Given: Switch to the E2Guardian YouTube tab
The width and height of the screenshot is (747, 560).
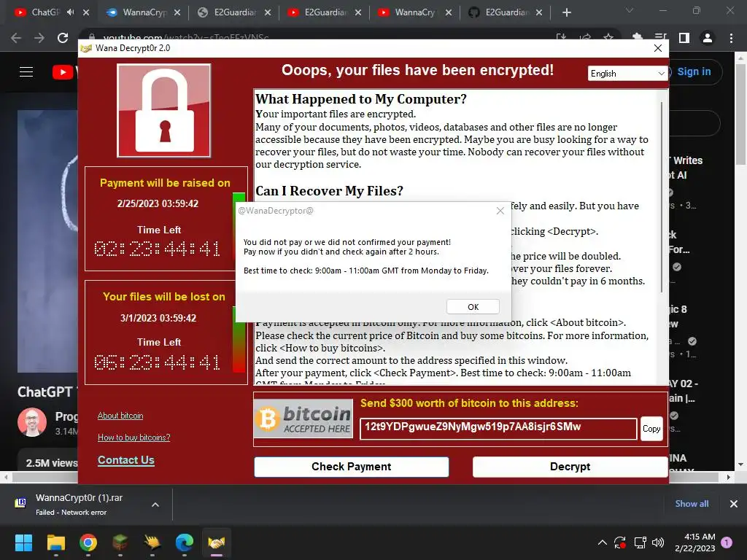Looking at the screenshot, I should tap(325, 12).
